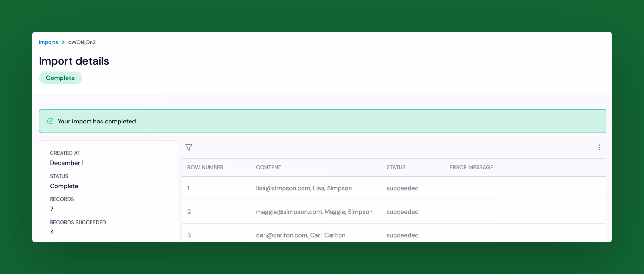Click the STATUS label in summary card
Viewport: 644px width, 274px height.
59,176
